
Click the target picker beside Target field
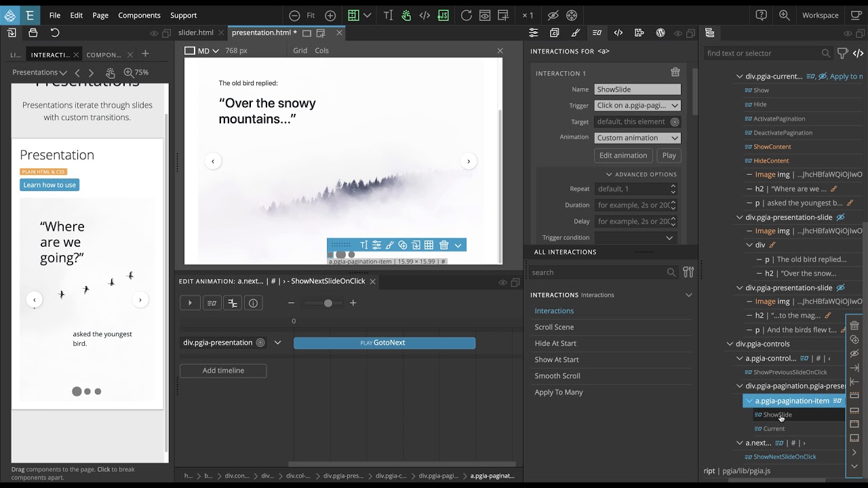[x=674, y=122]
